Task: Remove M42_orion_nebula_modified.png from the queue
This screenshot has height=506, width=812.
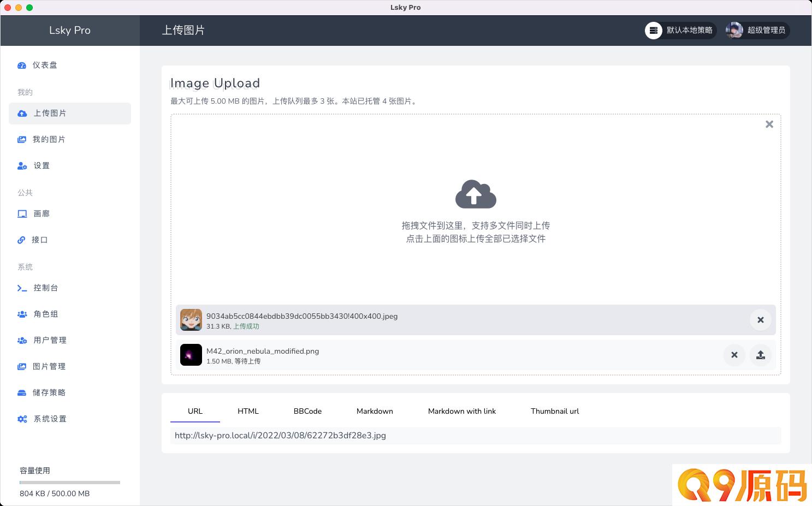Action: pyautogui.click(x=734, y=355)
